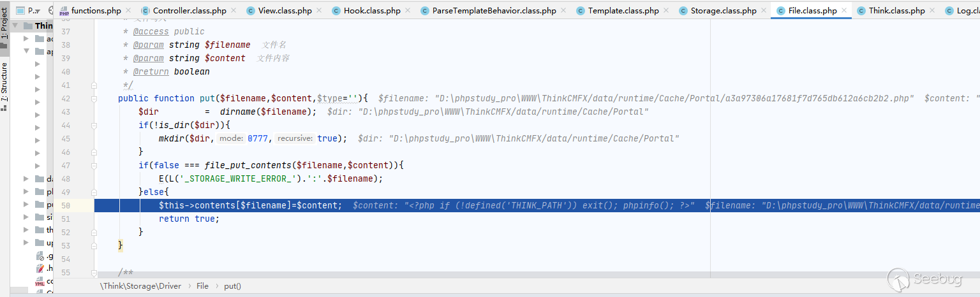Viewport: 980px width, 297px height.
Task: Close the File.class.php tab
Action: tap(845, 11)
